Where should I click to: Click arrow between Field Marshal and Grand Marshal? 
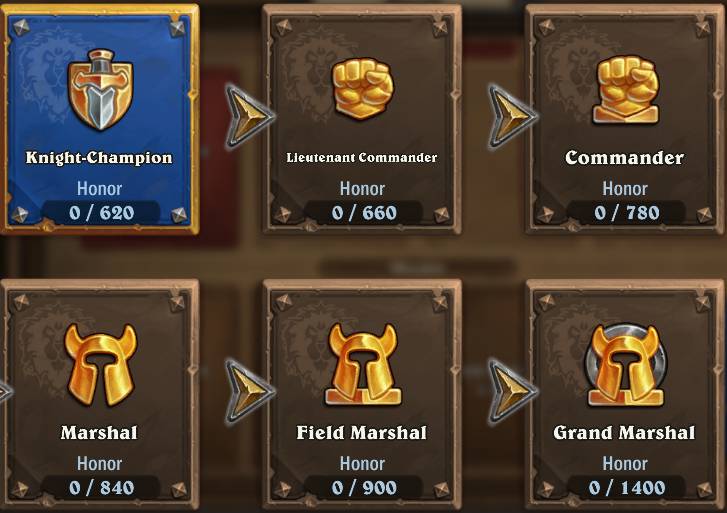512,391
